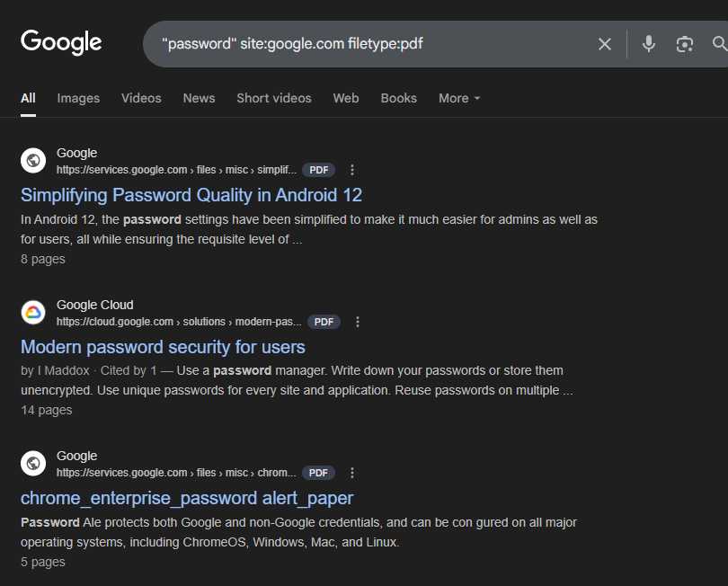
Task: Open Google Lens image search icon
Action: (x=684, y=44)
